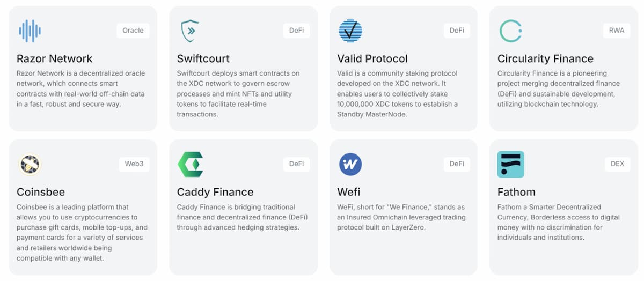This screenshot has height=281, width=644.
Task: Click the Valid Protocol checkmark logo
Action: (x=350, y=31)
